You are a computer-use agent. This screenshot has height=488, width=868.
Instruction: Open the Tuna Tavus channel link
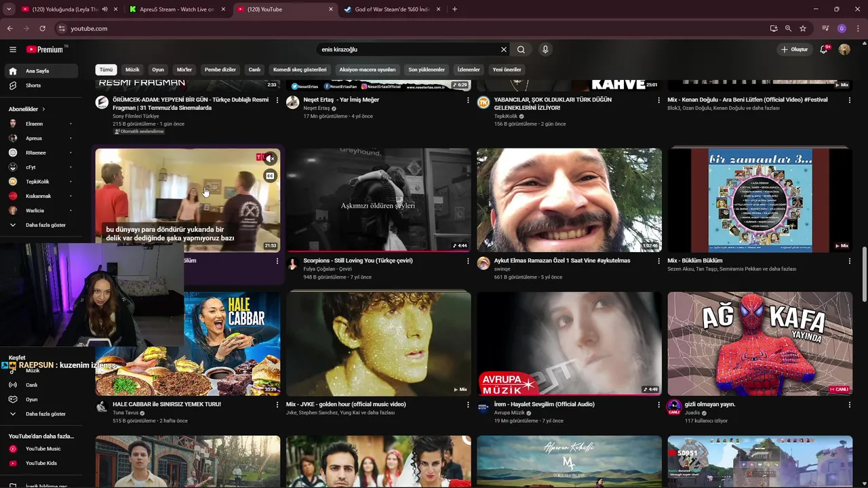pyautogui.click(x=125, y=413)
